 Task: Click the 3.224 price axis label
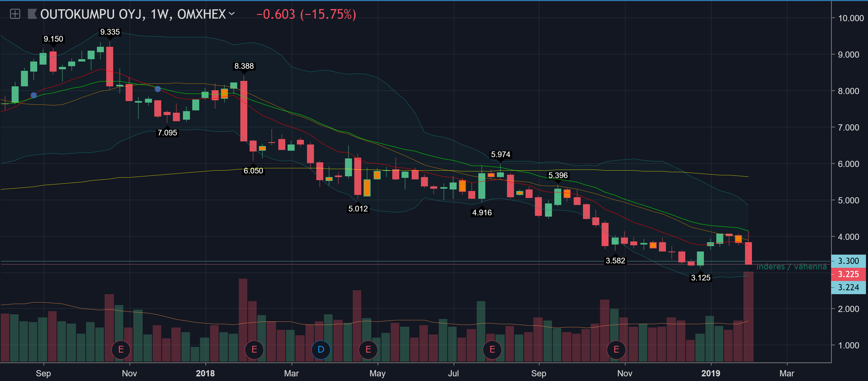tap(848, 287)
